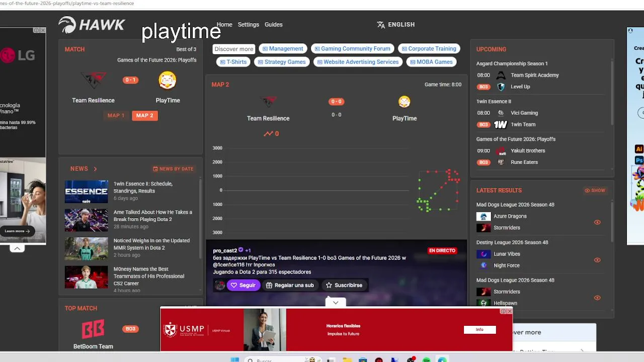Click the Info button on USMP ad
This screenshot has height=362, width=644.
point(479,330)
